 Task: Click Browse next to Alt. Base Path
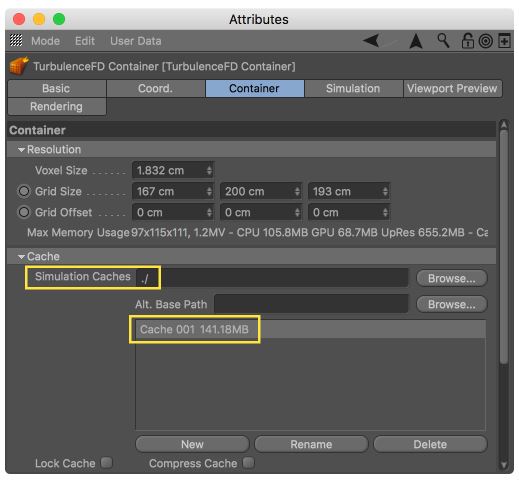coord(452,304)
